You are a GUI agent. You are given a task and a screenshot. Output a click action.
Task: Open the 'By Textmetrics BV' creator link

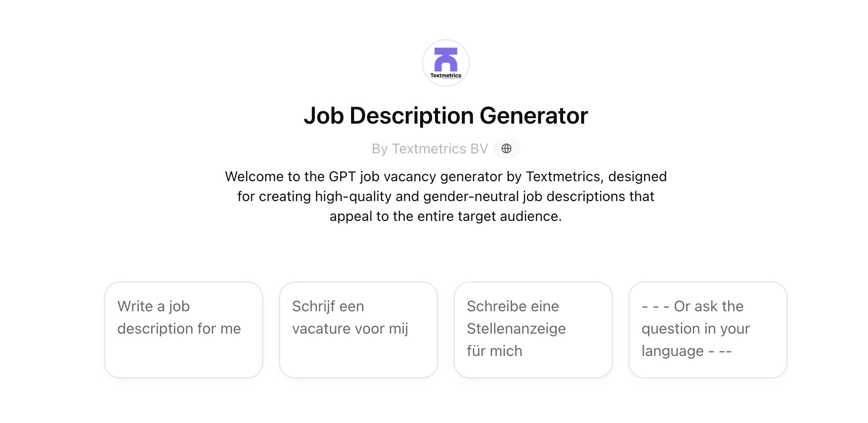coord(429,148)
